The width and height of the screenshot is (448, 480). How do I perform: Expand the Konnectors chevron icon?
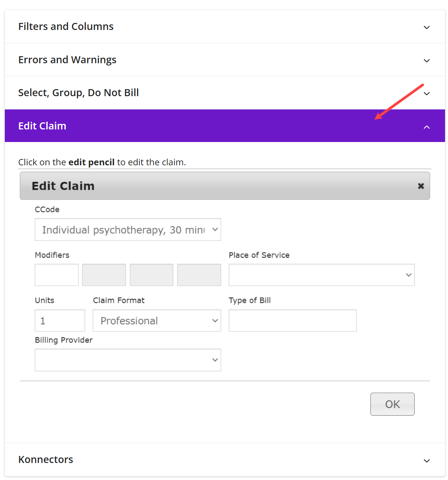pyautogui.click(x=427, y=461)
